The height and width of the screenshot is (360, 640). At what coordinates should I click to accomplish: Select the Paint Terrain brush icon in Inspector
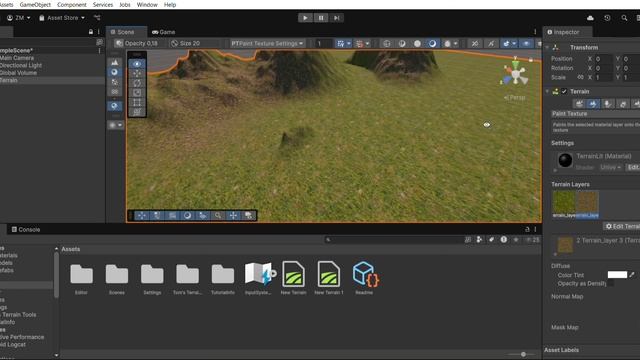593,104
